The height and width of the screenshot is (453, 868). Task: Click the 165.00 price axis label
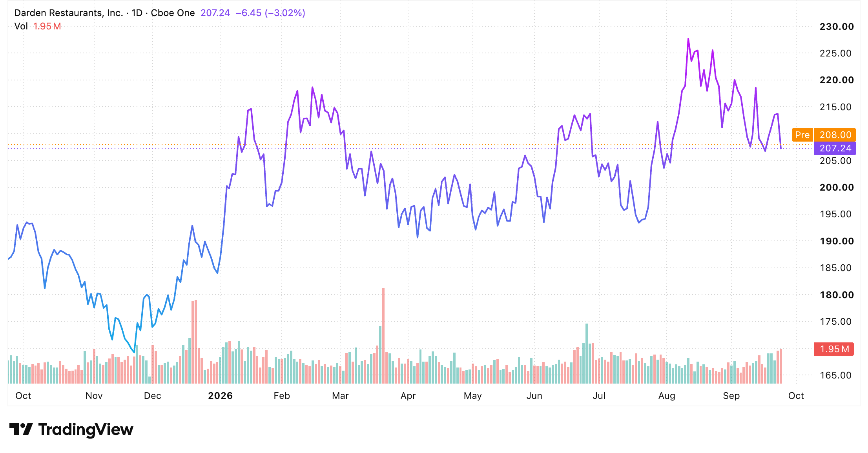pos(835,375)
